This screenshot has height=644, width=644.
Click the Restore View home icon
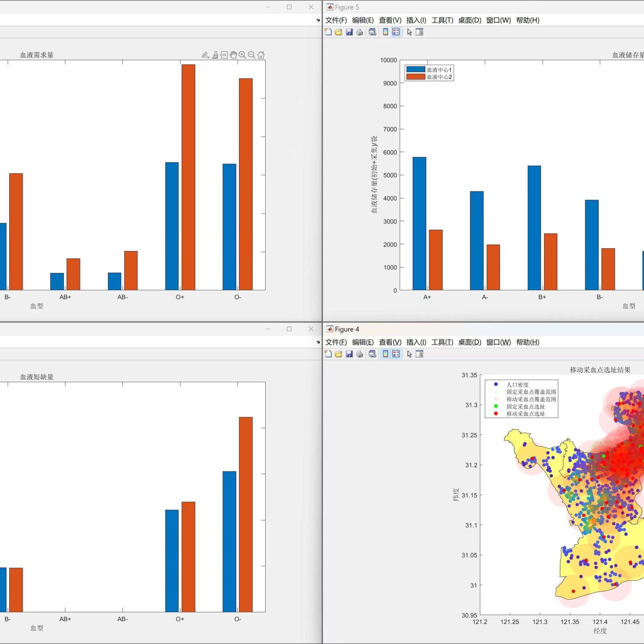coord(261,55)
